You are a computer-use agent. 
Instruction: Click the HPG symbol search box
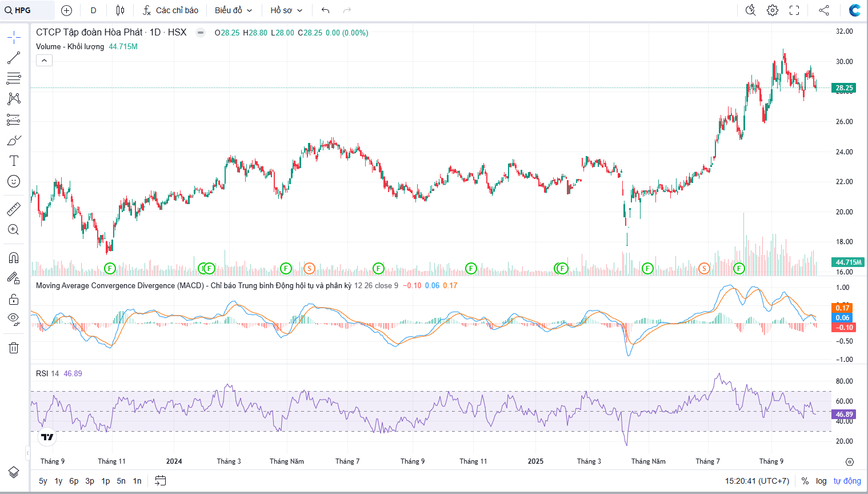point(29,10)
